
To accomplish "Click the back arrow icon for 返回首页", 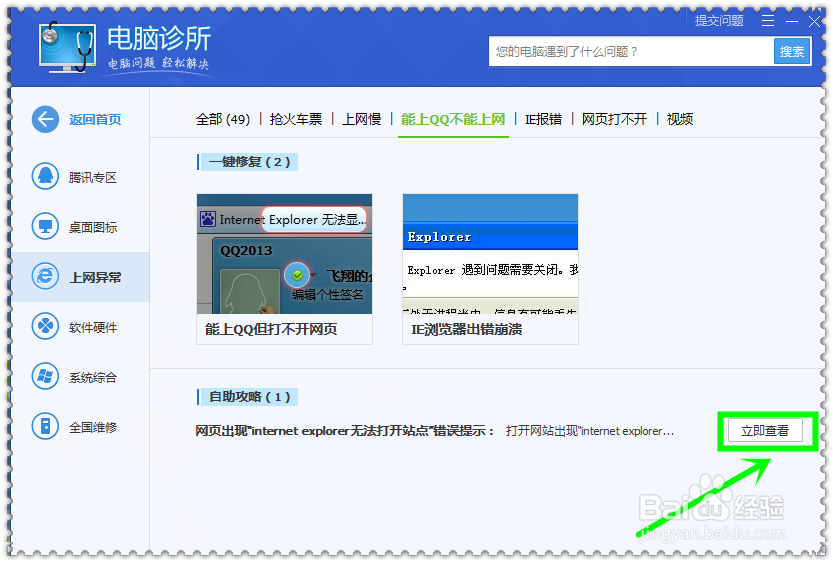I will (x=45, y=119).
